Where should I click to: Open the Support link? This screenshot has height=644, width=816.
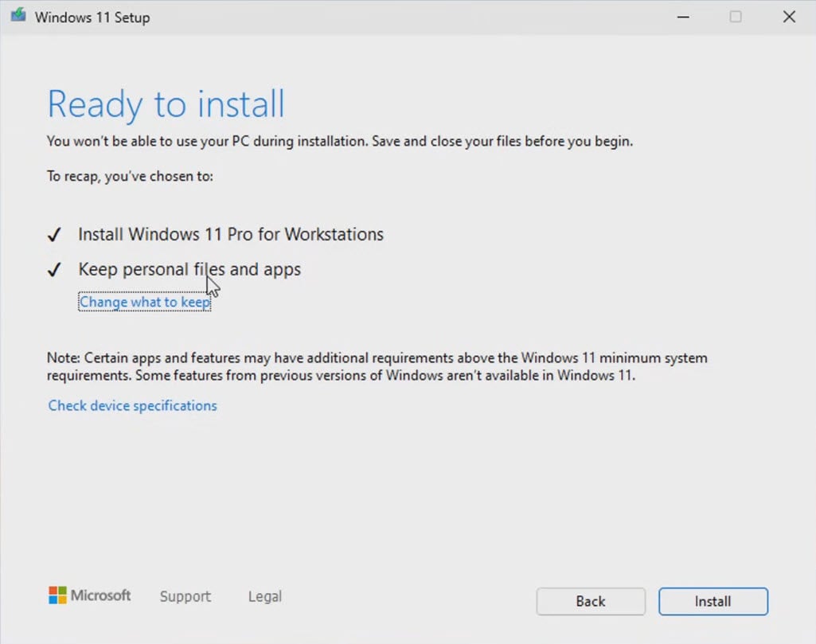click(185, 596)
